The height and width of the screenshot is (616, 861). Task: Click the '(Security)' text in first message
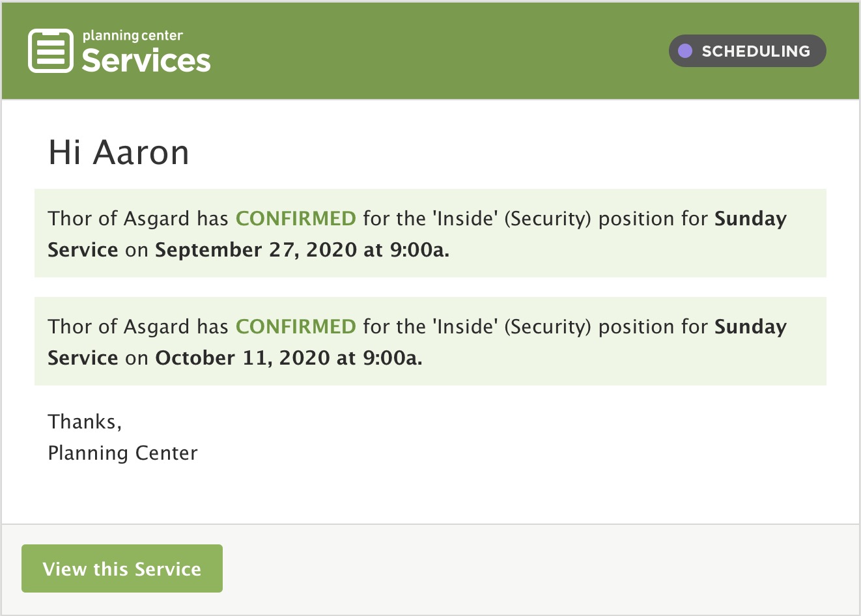(547, 219)
